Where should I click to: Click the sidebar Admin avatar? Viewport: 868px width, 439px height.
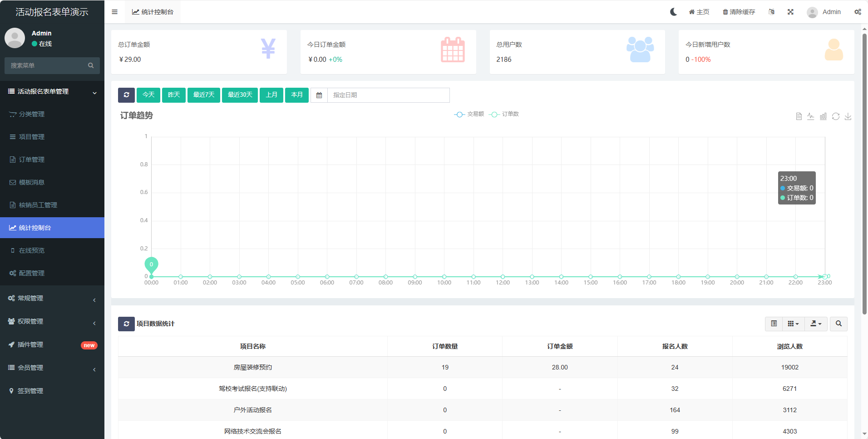(x=15, y=38)
